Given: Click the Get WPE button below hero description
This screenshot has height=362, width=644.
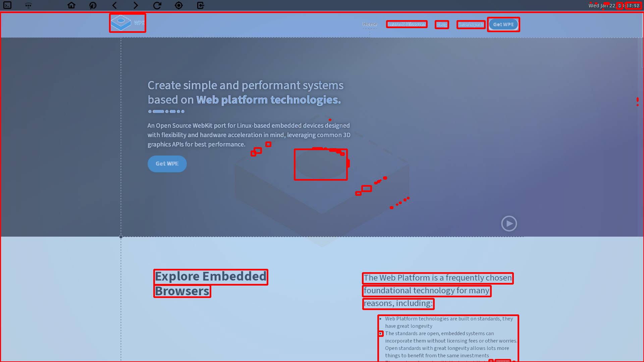Looking at the screenshot, I should click(x=167, y=164).
